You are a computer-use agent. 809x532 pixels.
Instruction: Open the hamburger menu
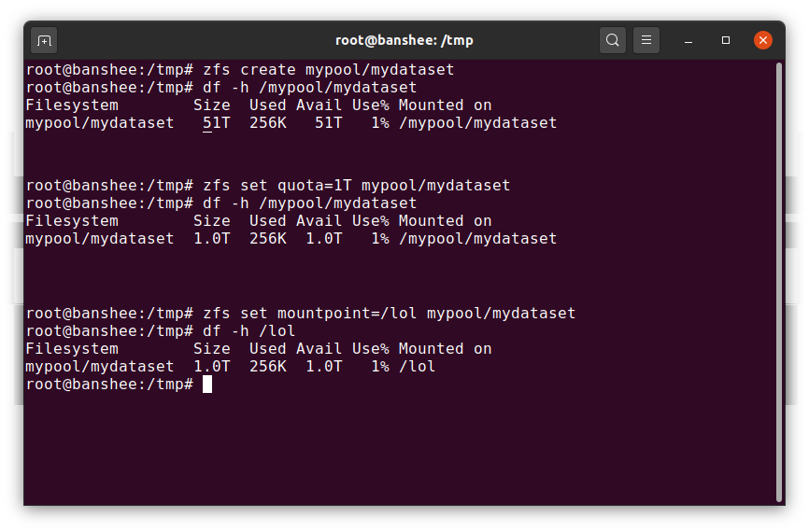646,40
